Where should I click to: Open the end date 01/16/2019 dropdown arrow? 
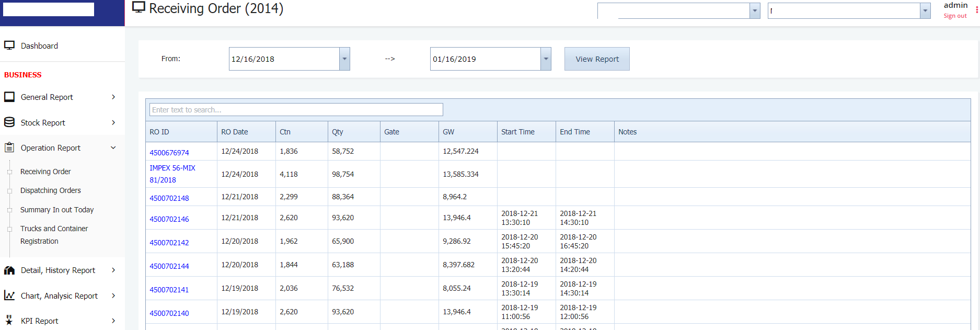pos(546,59)
